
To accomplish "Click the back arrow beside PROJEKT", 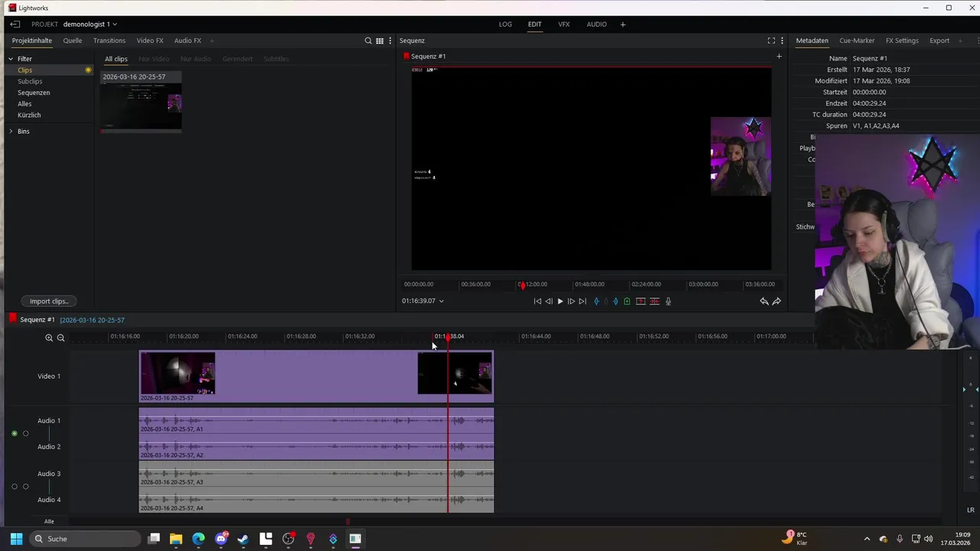I will pyautogui.click(x=15, y=24).
